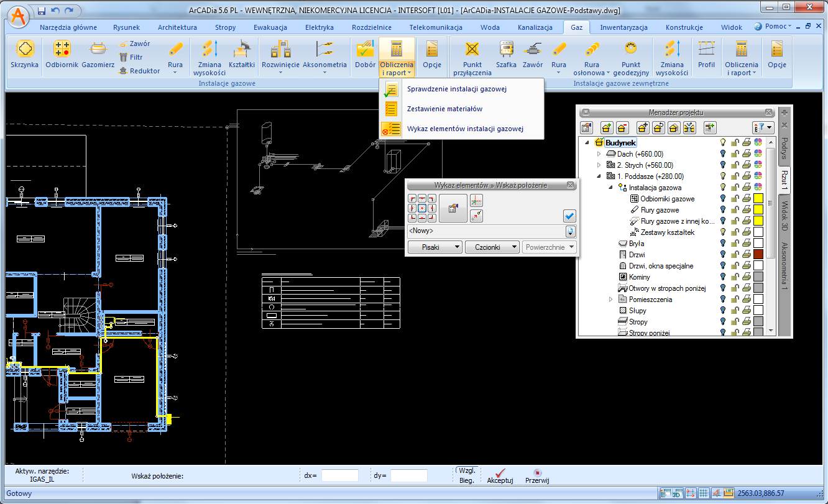Click remove storey icon with red minus

coord(622,128)
